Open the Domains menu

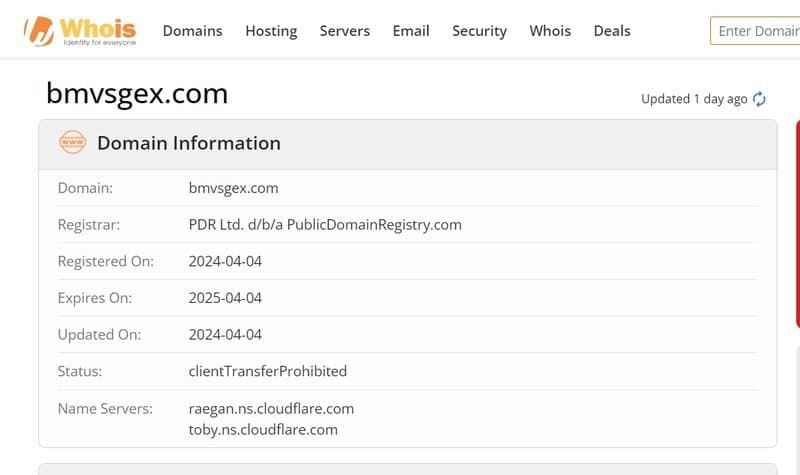(192, 31)
